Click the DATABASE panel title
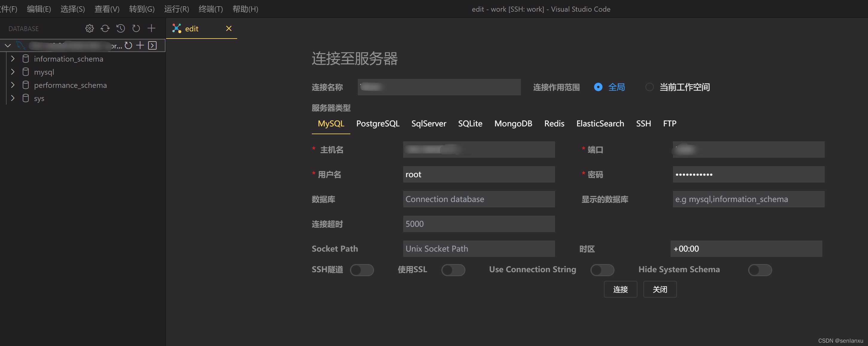 (x=24, y=29)
